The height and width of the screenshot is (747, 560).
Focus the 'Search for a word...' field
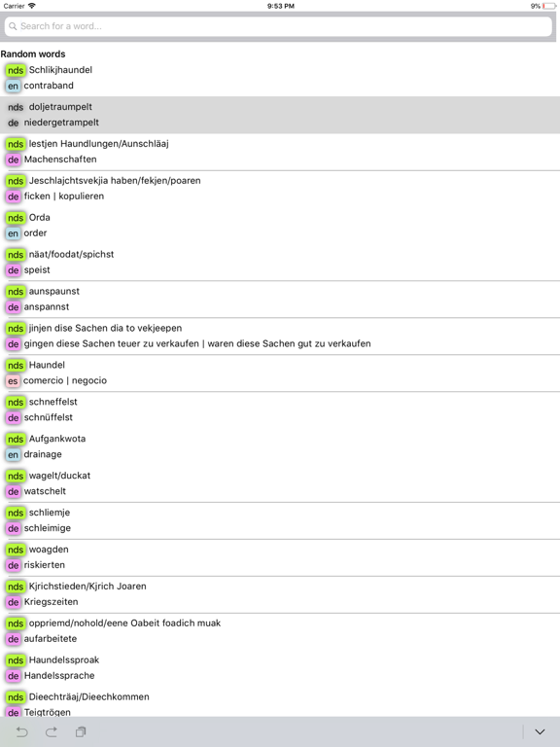coord(278,26)
